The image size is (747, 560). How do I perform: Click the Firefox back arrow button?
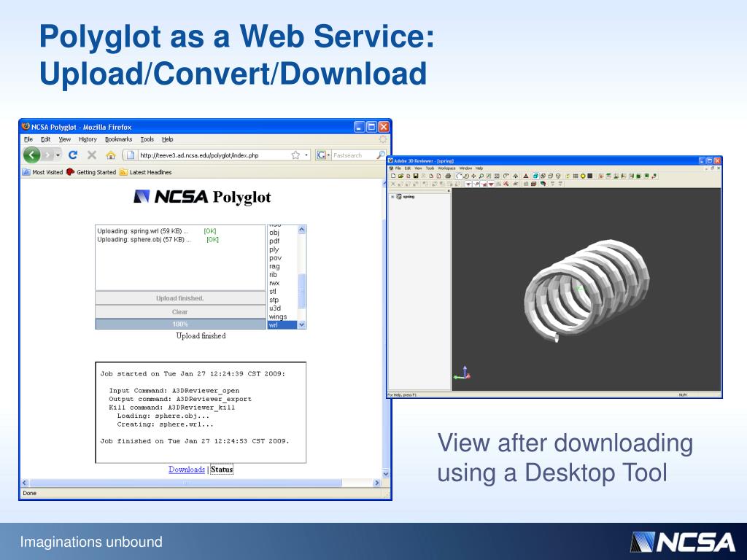[x=31, y=155]
